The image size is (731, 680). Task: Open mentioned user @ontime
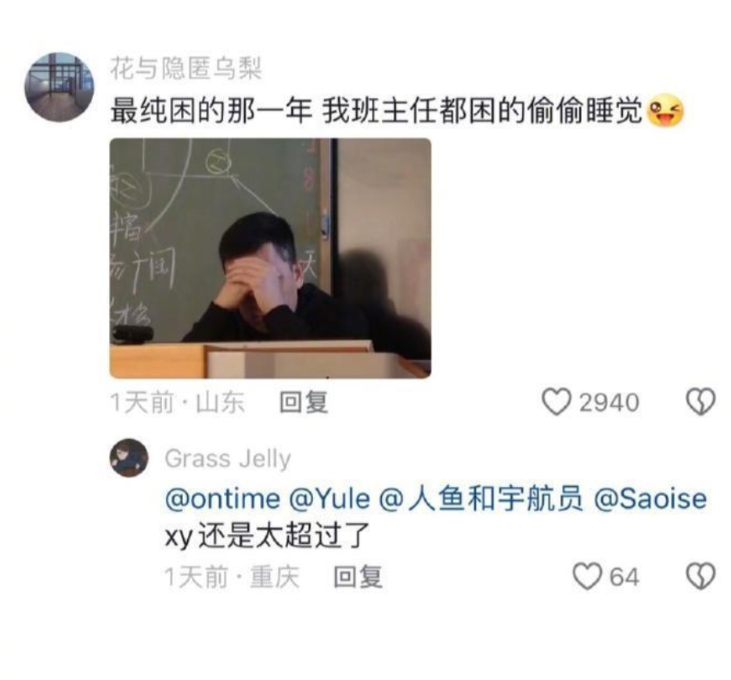click(223, 499)
